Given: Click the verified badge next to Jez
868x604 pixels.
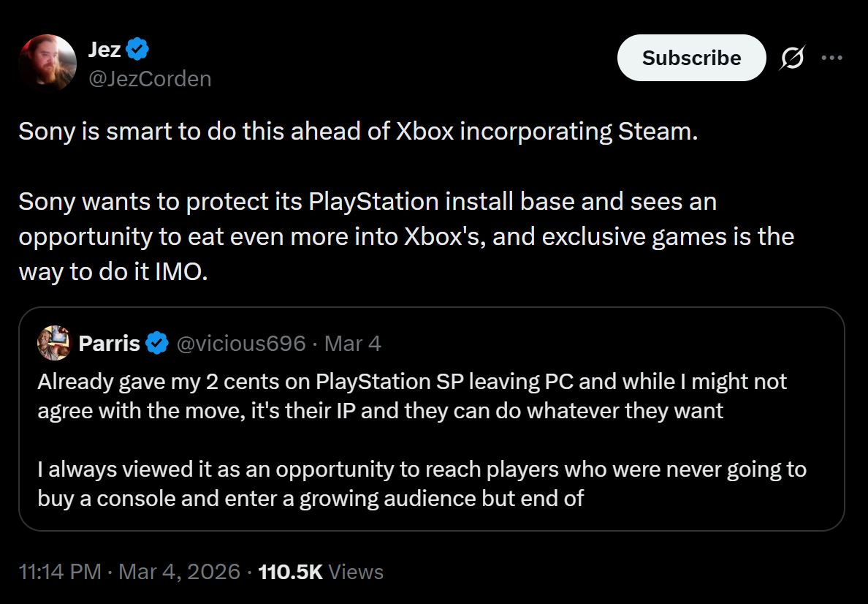Looking at the screenshot, I should tap(137, 49).
